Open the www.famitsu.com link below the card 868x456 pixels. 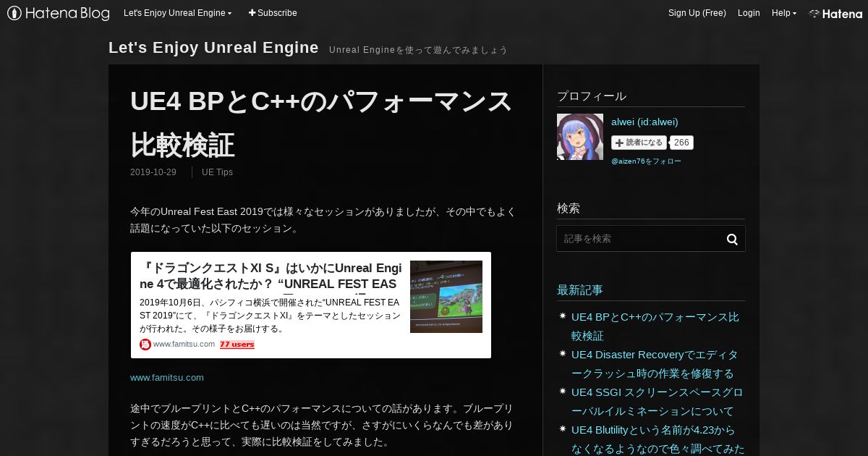[167, 378]
